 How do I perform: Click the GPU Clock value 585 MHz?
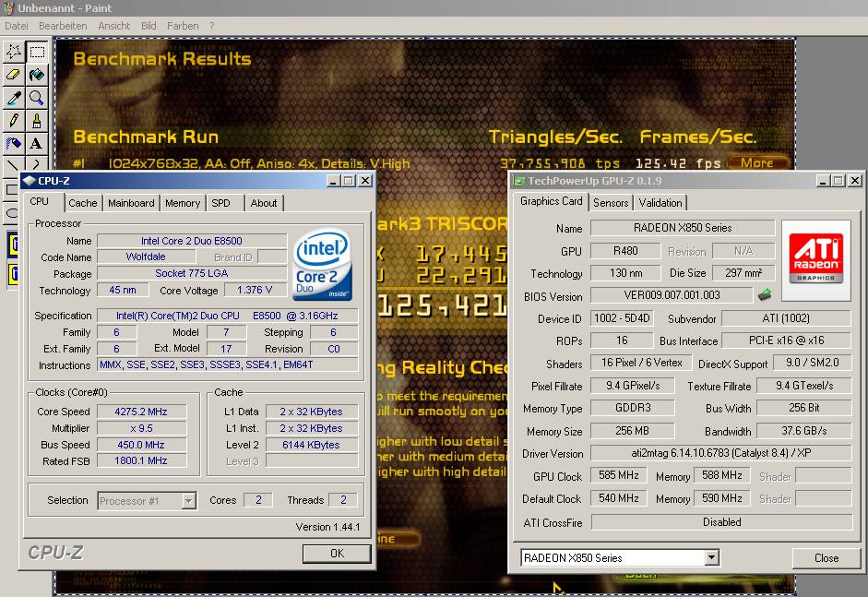(618, 475)
